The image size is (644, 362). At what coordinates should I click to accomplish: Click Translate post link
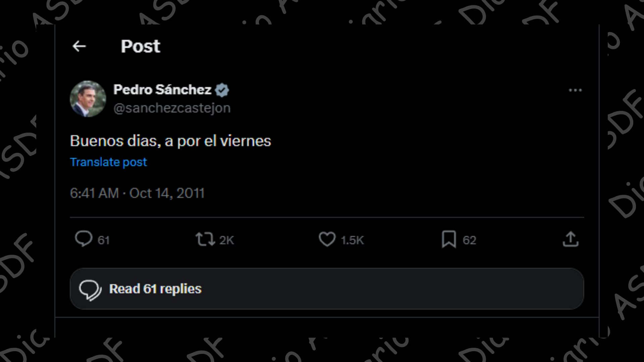point(108,162)
